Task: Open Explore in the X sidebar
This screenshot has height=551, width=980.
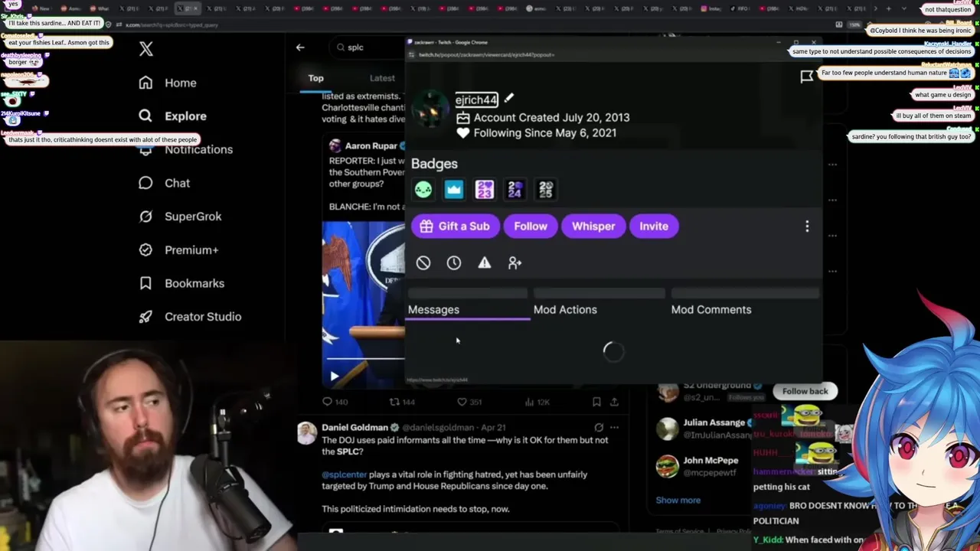Action: 172,116
